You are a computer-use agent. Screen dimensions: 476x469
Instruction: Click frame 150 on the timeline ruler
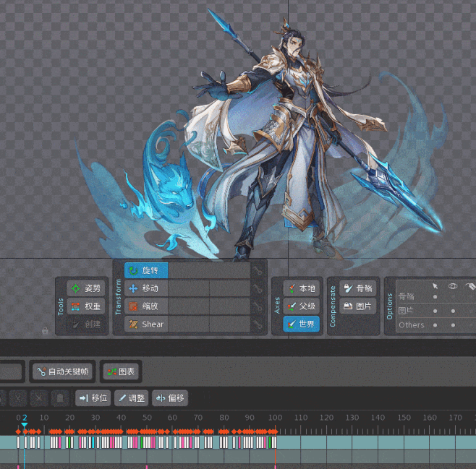pyautogui.click(x=404, y=418)
